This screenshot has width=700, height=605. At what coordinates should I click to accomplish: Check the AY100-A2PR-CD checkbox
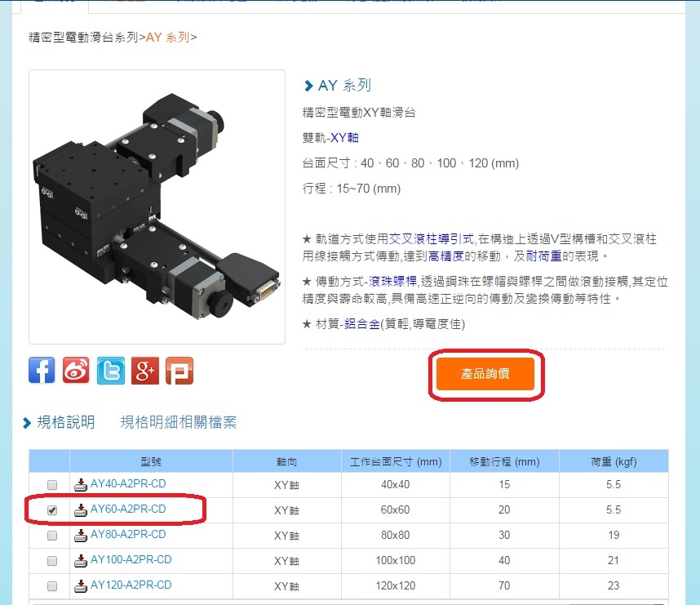[52, 561]
